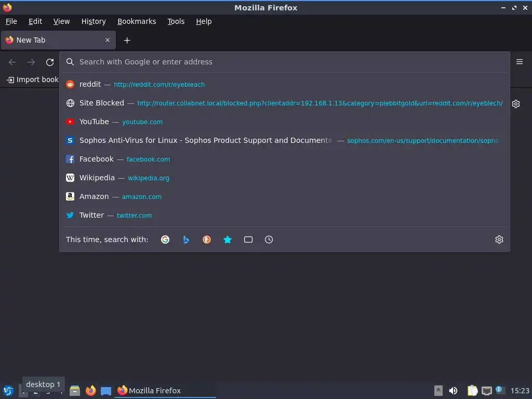Search this time with Bing
The image size is (532, 399).
point(186,240)
